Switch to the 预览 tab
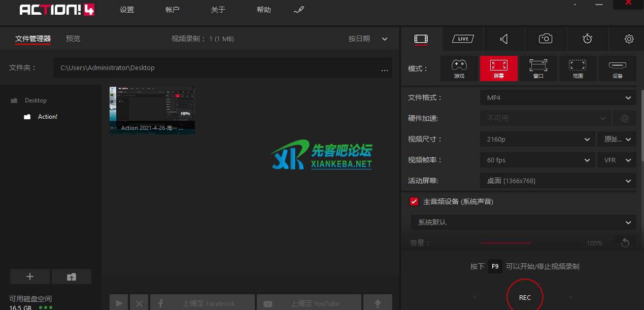644x310 pixels. [73, 39]
